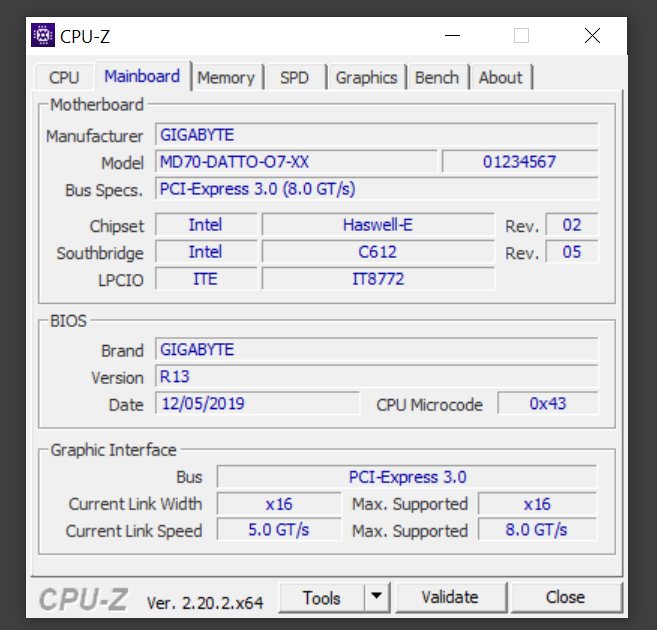This screenshot has width=657, height=630.
Task: Click the BIOS Brand GIGABYTE field
Action: pos(377,349)
